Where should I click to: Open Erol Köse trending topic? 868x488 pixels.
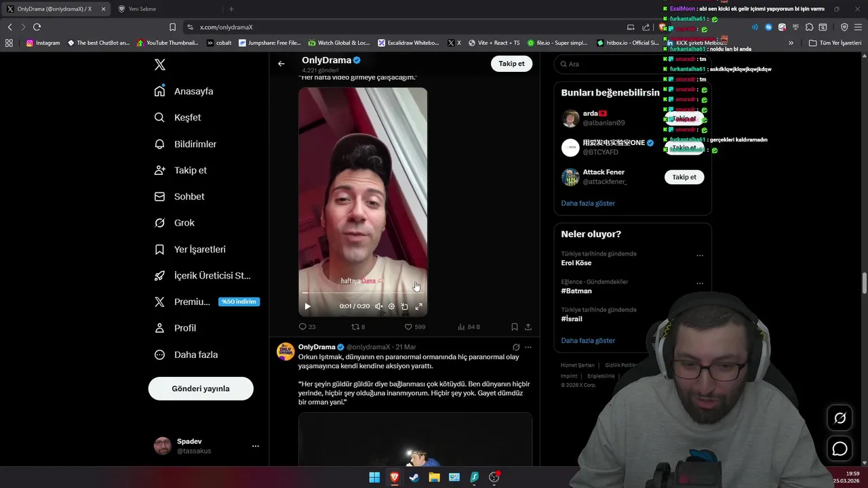click(576, 263)
